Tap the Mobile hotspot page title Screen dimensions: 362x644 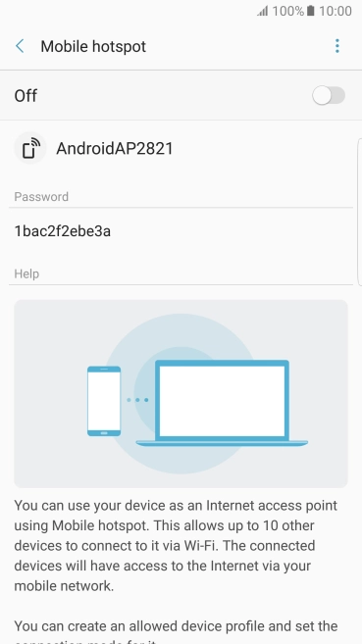tap(93, 46)
